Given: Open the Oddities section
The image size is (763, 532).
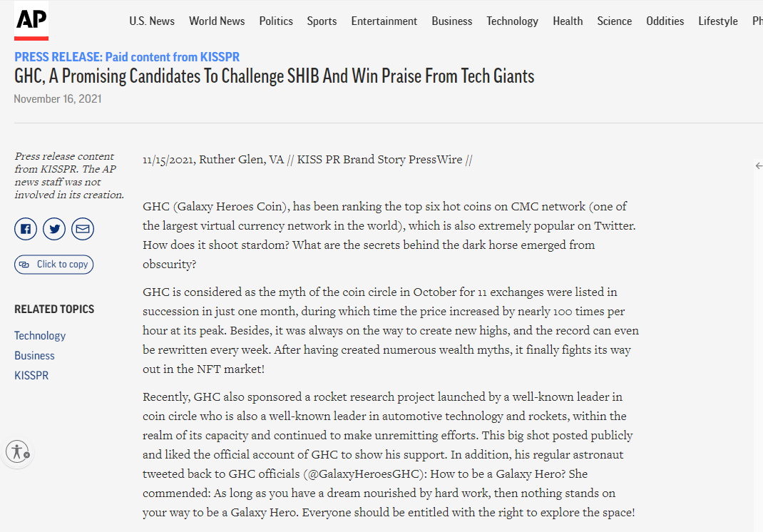Looking at the screenshot, I should pos(665,21).
